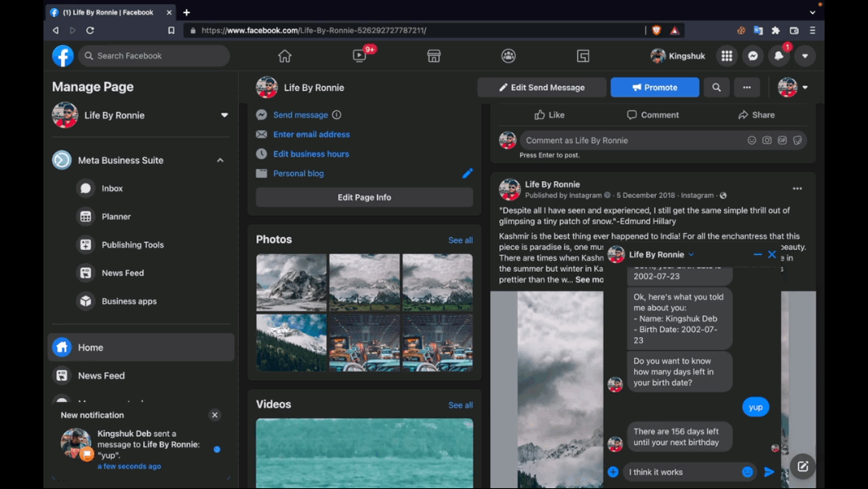The width and height of the screenshot is (868, 489).
Task: Open a new browser tab with plus
Action: (x=186, y=12)
